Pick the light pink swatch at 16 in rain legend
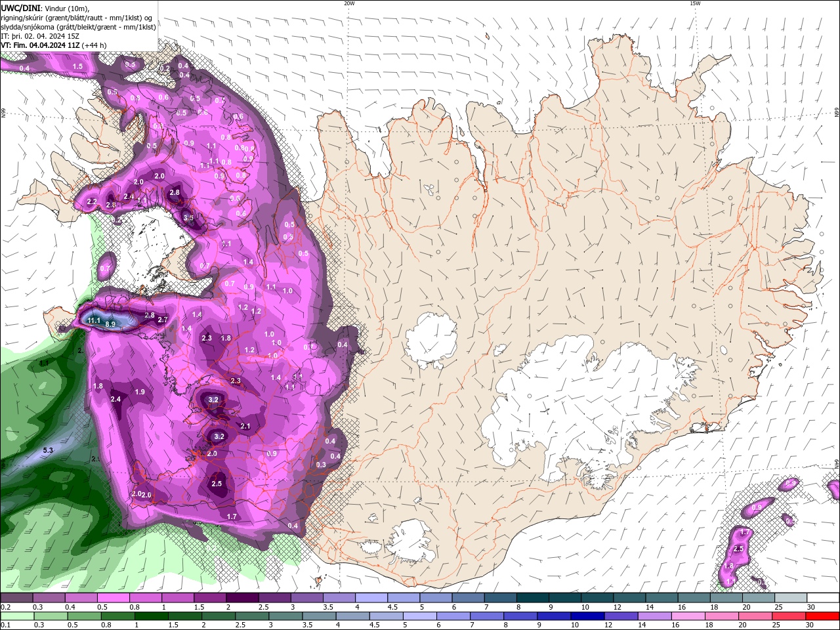 point(688,616)
